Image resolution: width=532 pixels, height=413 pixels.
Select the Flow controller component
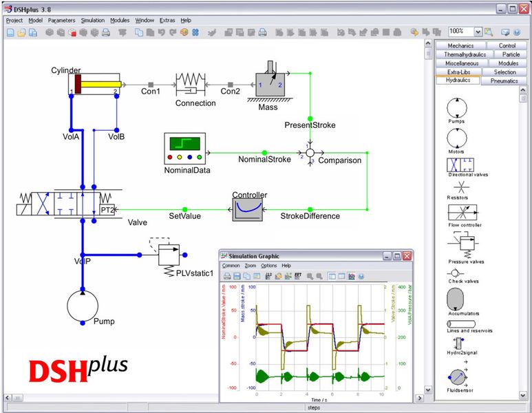462,213
